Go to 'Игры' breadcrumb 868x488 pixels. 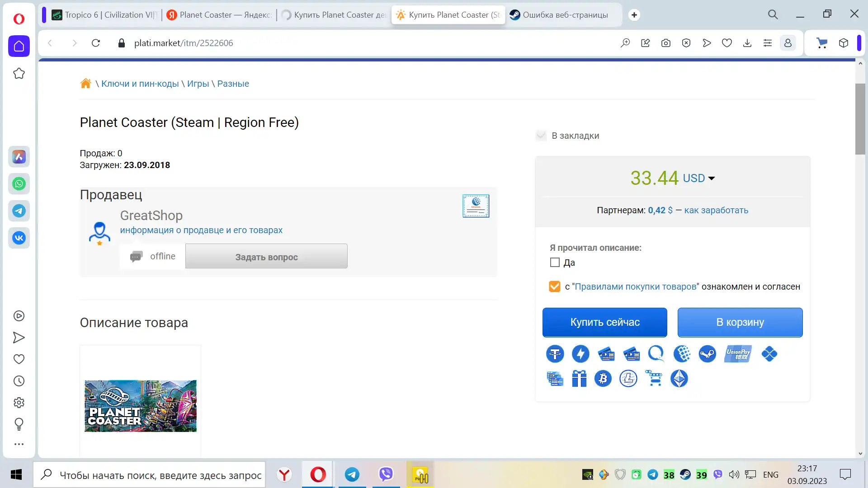click(198, 84)
